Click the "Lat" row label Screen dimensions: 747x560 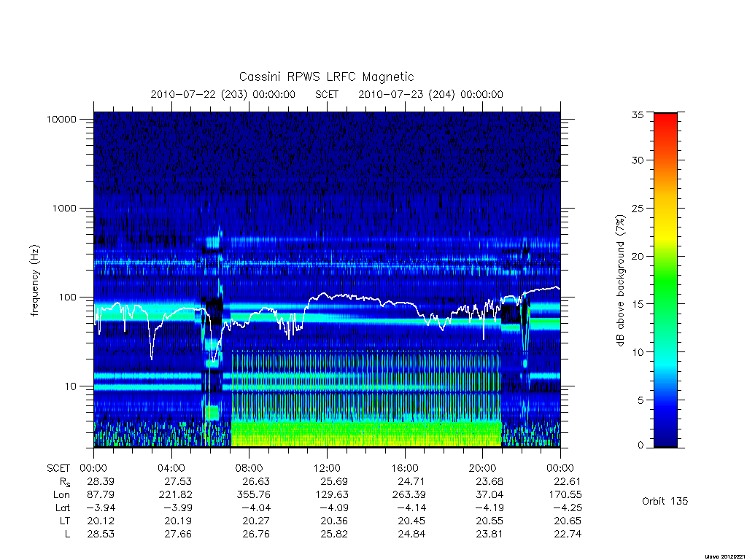pos(63,507)
